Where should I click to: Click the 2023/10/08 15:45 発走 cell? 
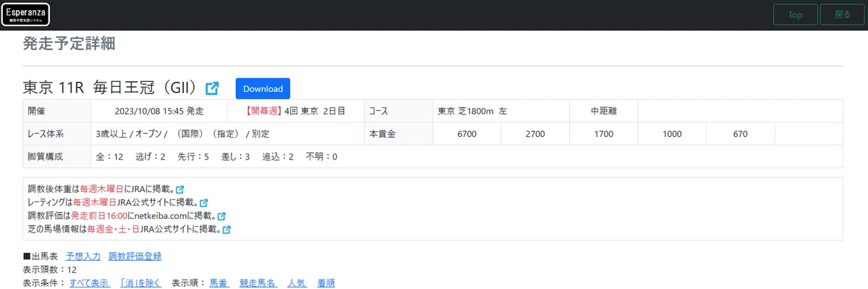point(159,112)
